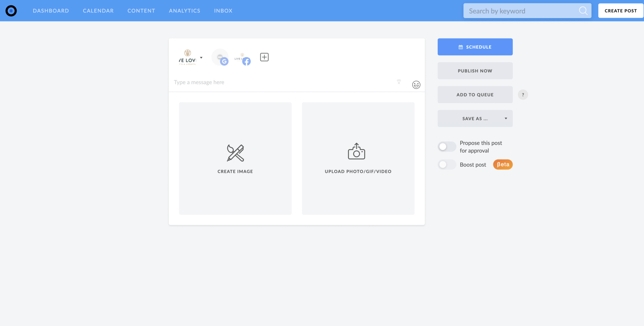Image resolution: width=644 pixels, height=326 pixels.
Task: Click the Schedule button
Action: (475, 47)
